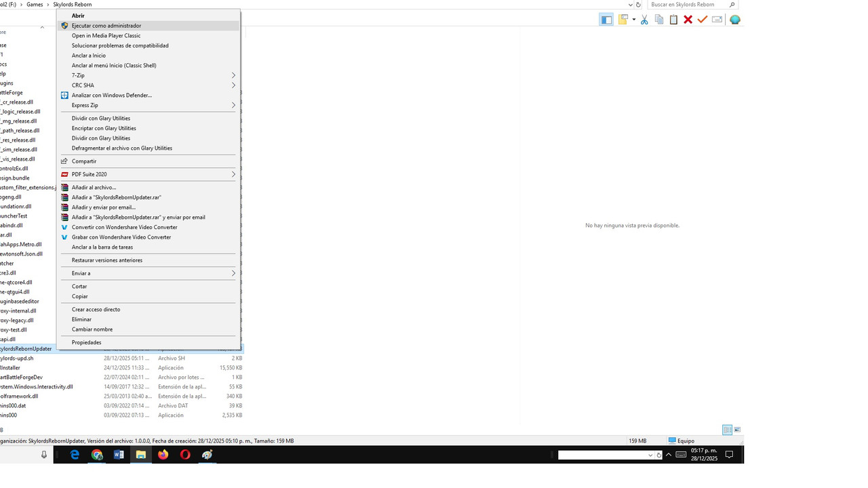
Task: Choose 'Convertir con Wondershare Video Converter'
Action: pos(148,227)
